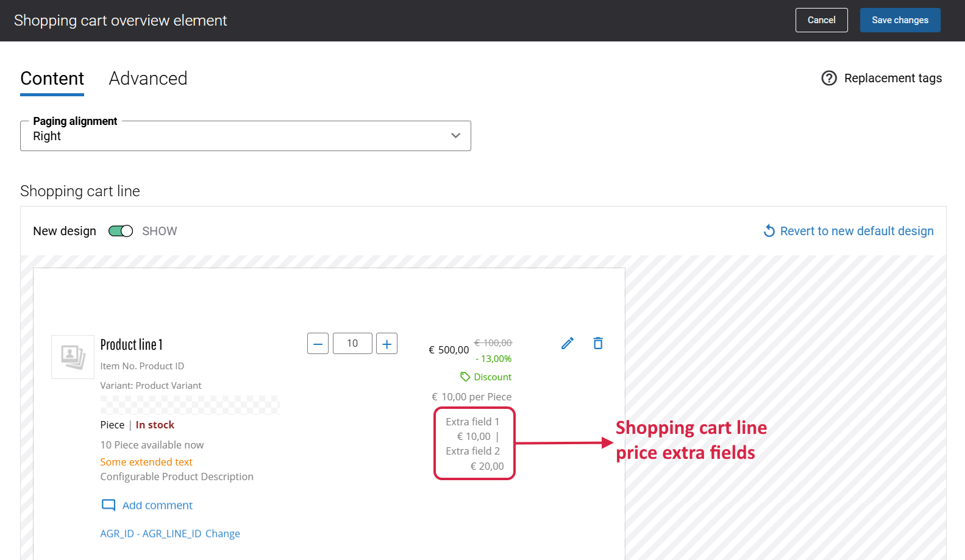Click the Add comment link
The height and width of the screenshot is (560, 965).
coord(157,505)
